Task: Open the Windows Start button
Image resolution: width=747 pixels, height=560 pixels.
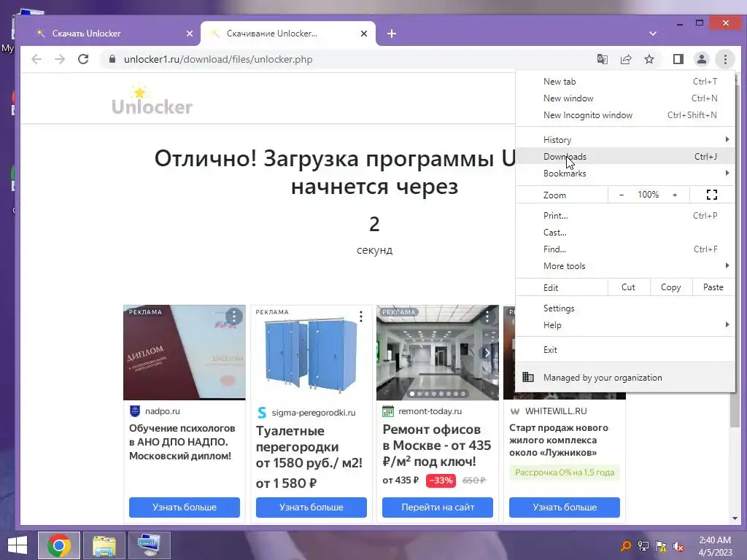Action: tap(18, 545)
